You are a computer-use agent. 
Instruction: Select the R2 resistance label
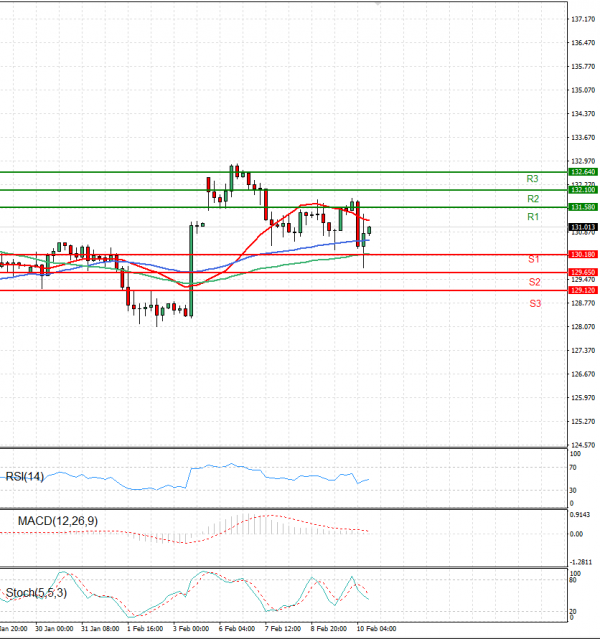tap(533, 199)
